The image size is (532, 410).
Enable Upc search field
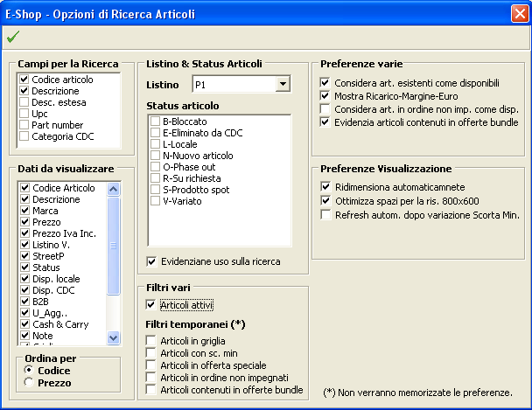click(x=24, y=113)
